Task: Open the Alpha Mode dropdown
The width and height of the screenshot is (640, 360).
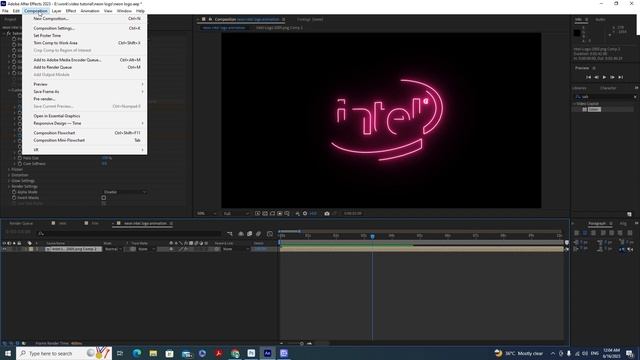Action: coord(124,192)
